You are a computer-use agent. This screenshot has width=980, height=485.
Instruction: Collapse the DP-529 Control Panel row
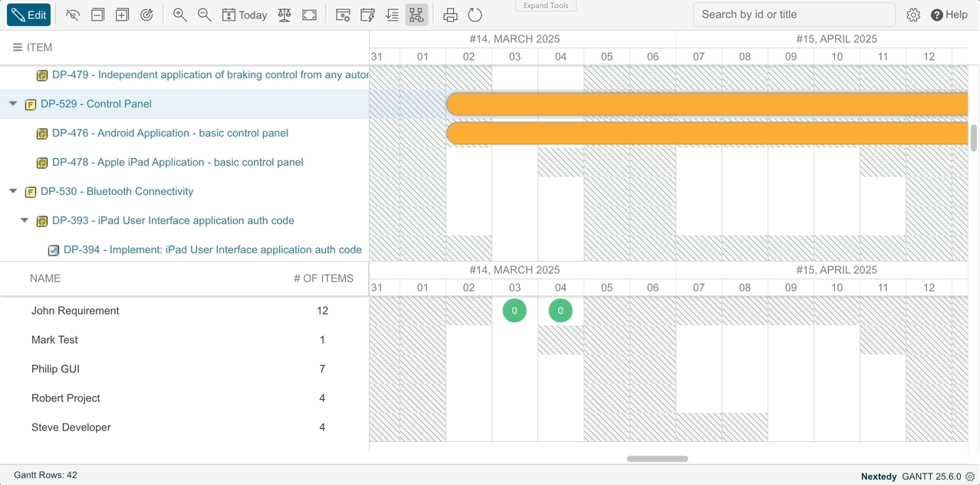coord(13,104)
